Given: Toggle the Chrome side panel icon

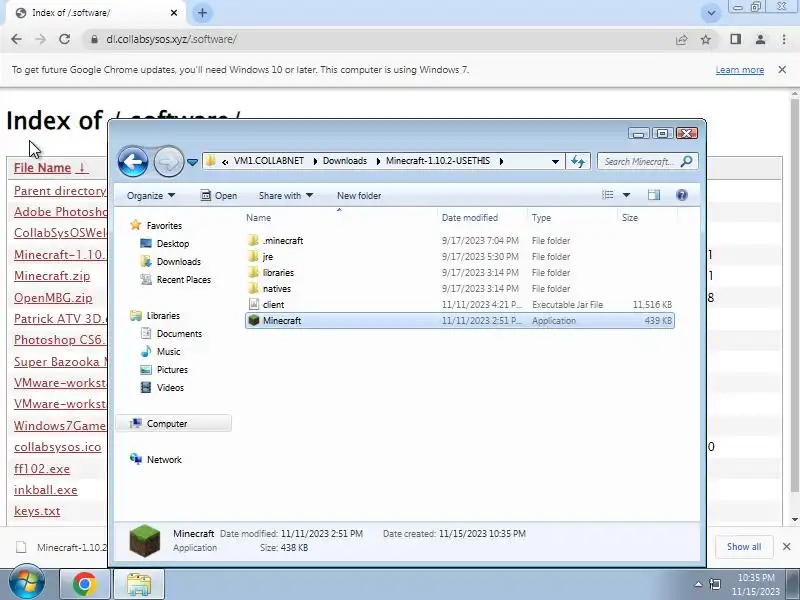Looking at the screenshot, I should [735, 39].
